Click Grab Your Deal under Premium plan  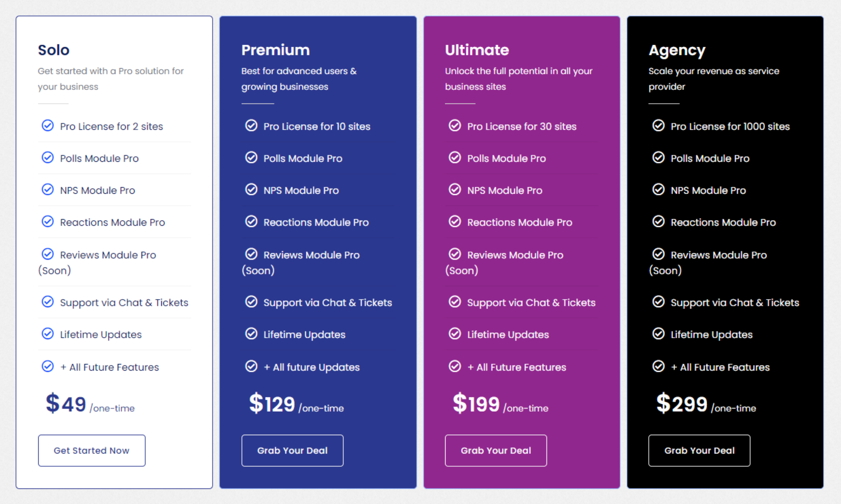(x=292, y=450)
